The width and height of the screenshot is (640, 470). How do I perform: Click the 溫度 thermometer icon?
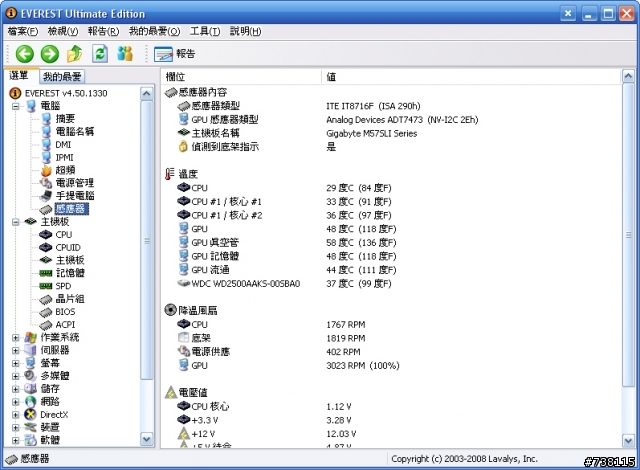169,174
